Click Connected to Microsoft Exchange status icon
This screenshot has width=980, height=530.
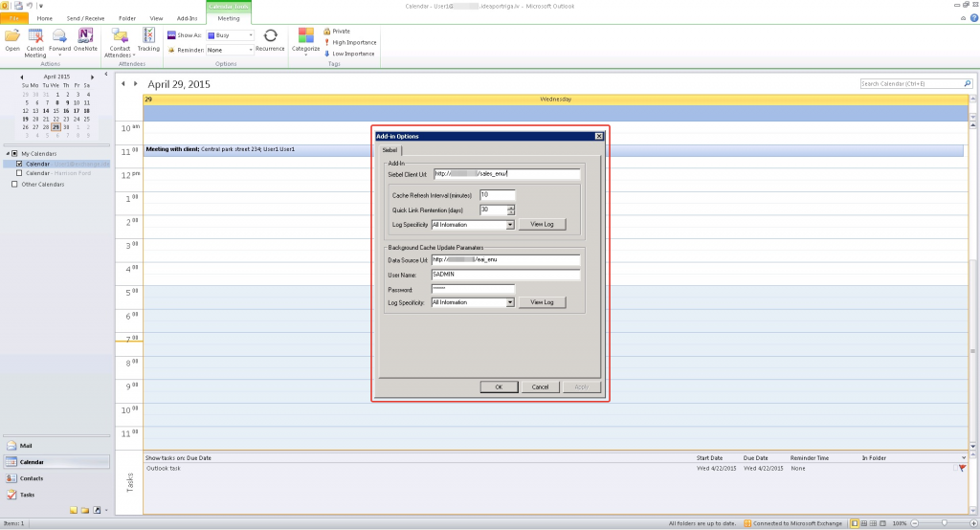747,523
